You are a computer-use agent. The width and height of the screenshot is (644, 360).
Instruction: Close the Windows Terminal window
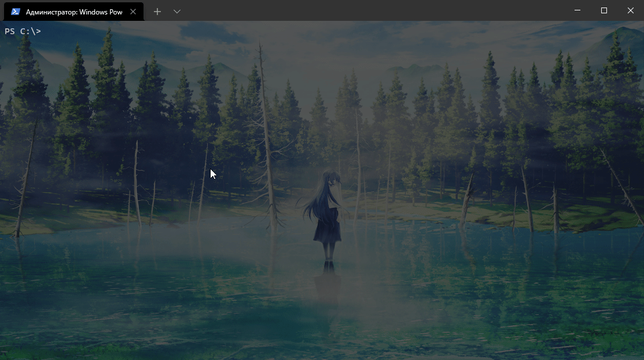[x=631, y=10]
